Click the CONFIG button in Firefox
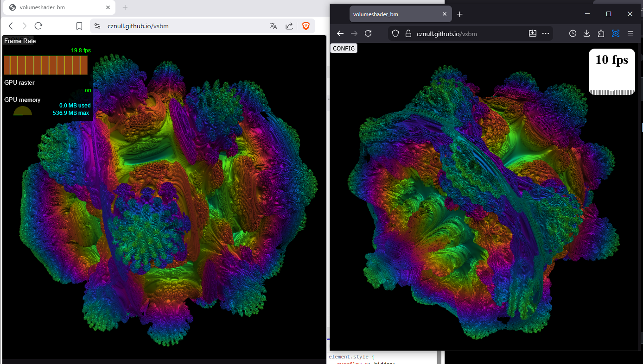Image resolution: width=643 pixels, height=364 pixels. point(344,48)
